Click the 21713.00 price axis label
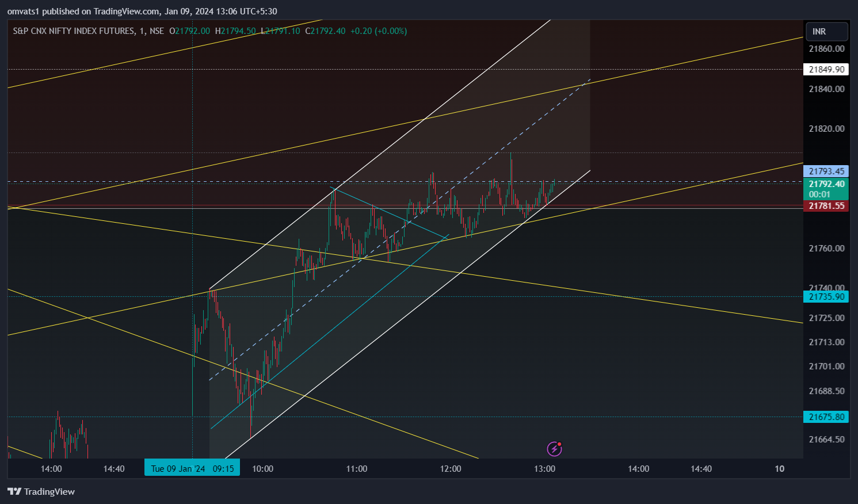Screen dimensions: 858x504 826,342
